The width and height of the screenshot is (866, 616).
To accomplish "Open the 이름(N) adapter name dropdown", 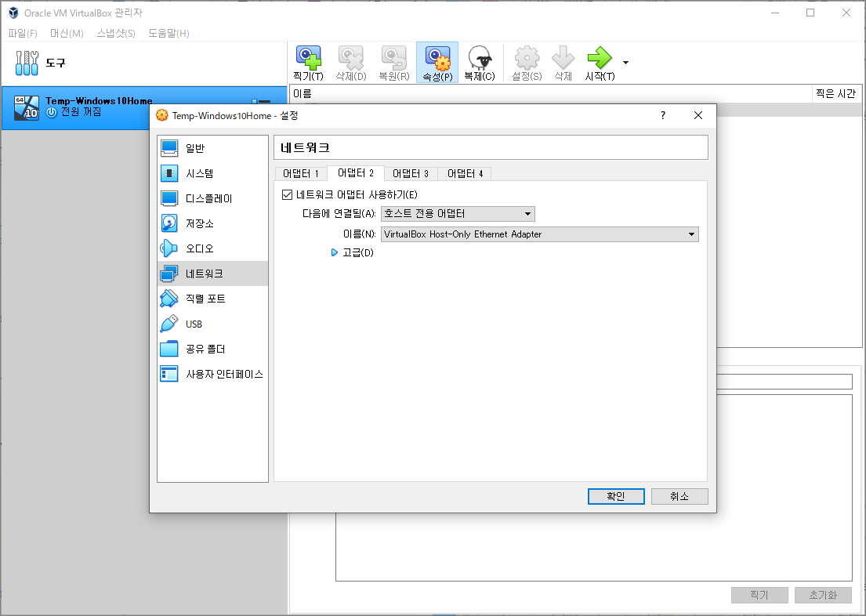I will tap(540, 234).
